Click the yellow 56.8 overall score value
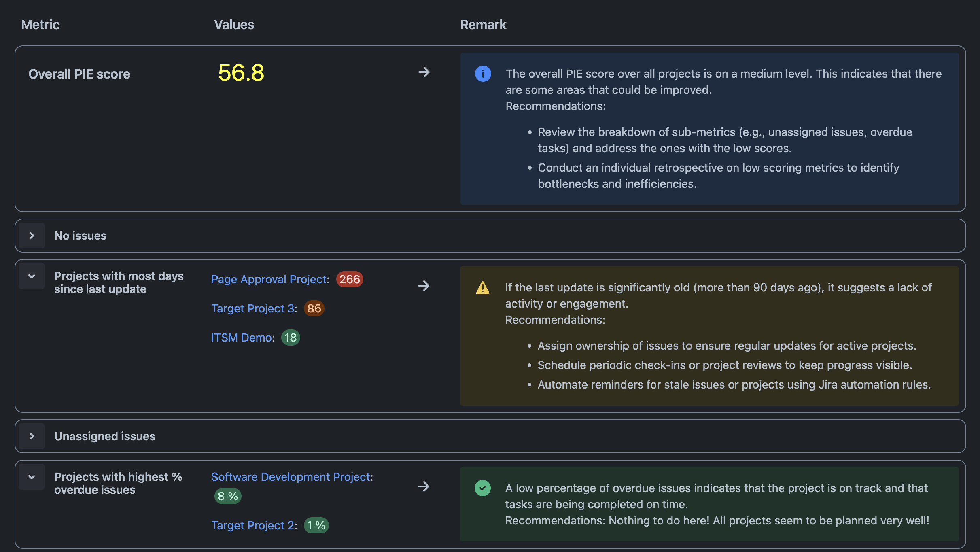 pyautogui.click(x=241, y=73)
